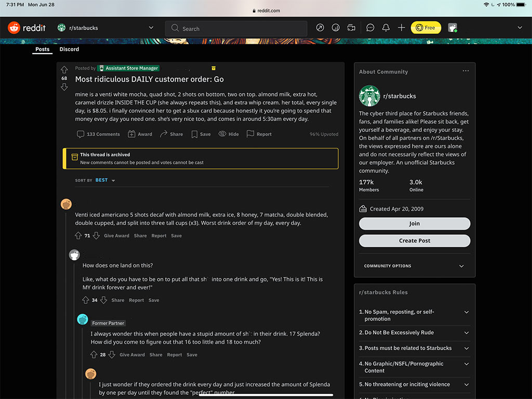Click the Former Partner flair tag
The width and height of the screenshot is (532, 399).
click(108, 323)
